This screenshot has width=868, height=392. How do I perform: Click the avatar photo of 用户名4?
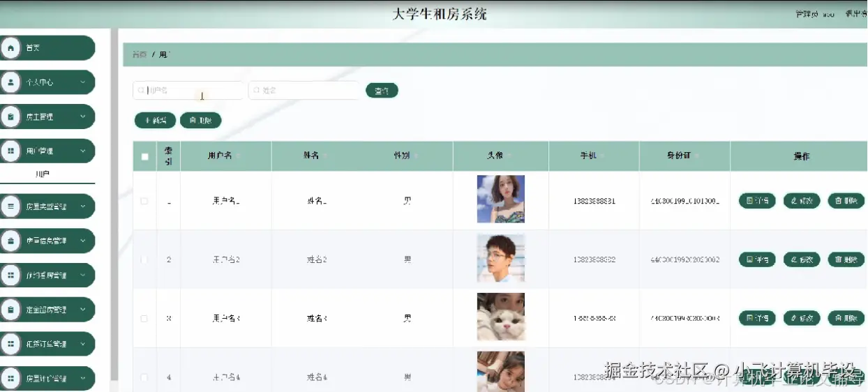[501, 371]
